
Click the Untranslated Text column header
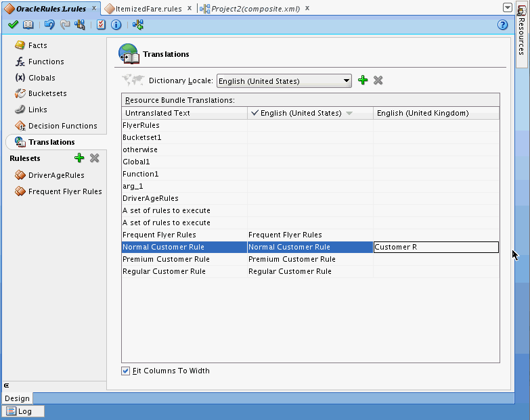pos(185,113)
